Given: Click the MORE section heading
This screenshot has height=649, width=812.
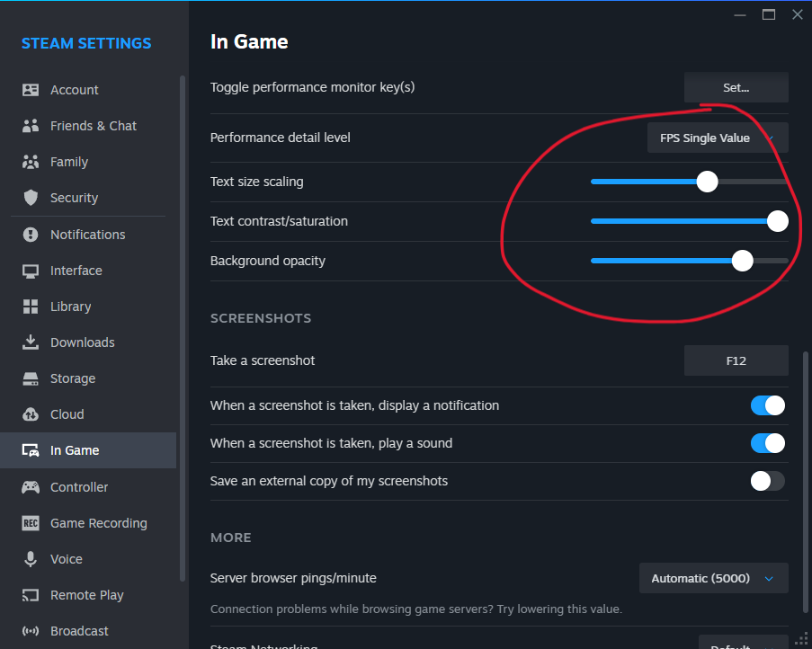Looking at the screenshot, I should 230,538.
